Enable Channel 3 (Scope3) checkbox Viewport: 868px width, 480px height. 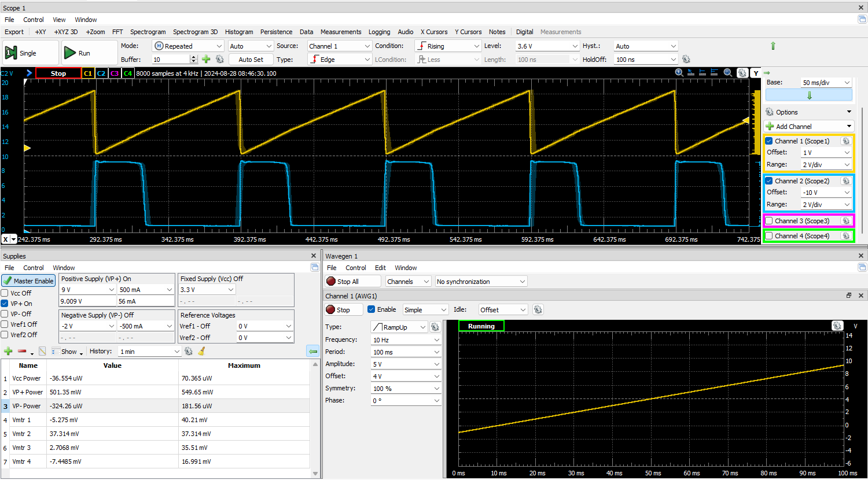click(x=769, y=221)
